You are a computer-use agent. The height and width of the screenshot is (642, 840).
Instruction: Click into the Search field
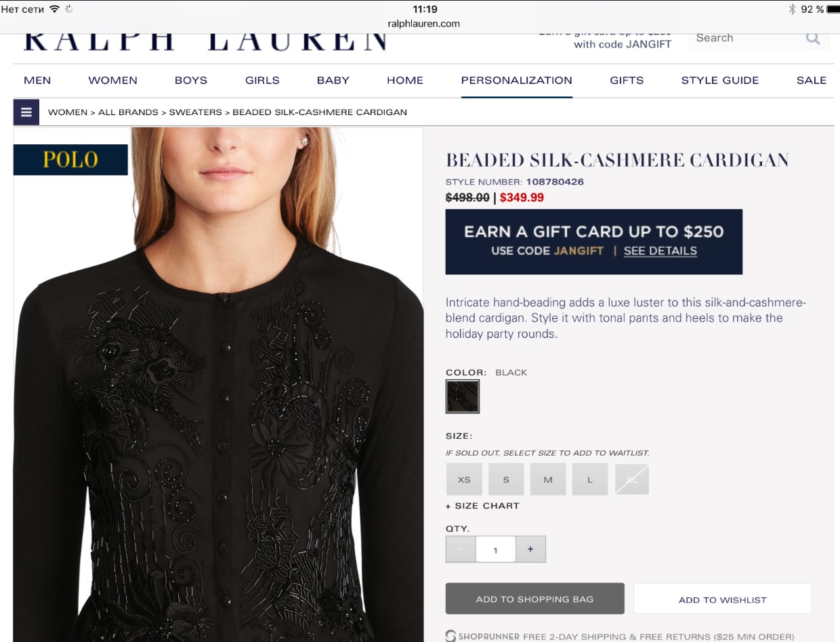coord(745,38)
